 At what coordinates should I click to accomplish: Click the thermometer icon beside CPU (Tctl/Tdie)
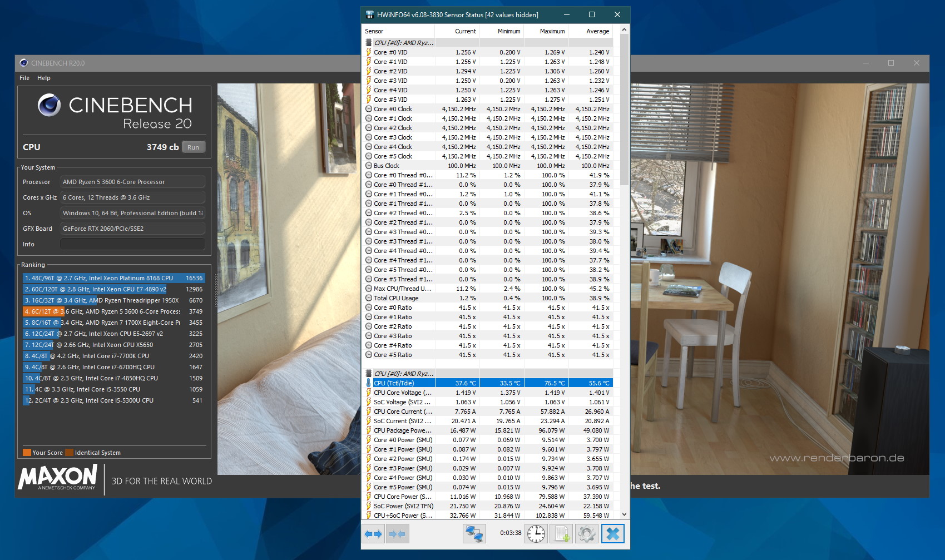368,383
